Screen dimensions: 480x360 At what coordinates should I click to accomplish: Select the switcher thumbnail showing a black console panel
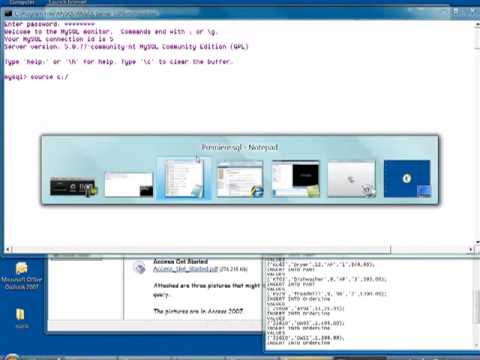(295, 179)
